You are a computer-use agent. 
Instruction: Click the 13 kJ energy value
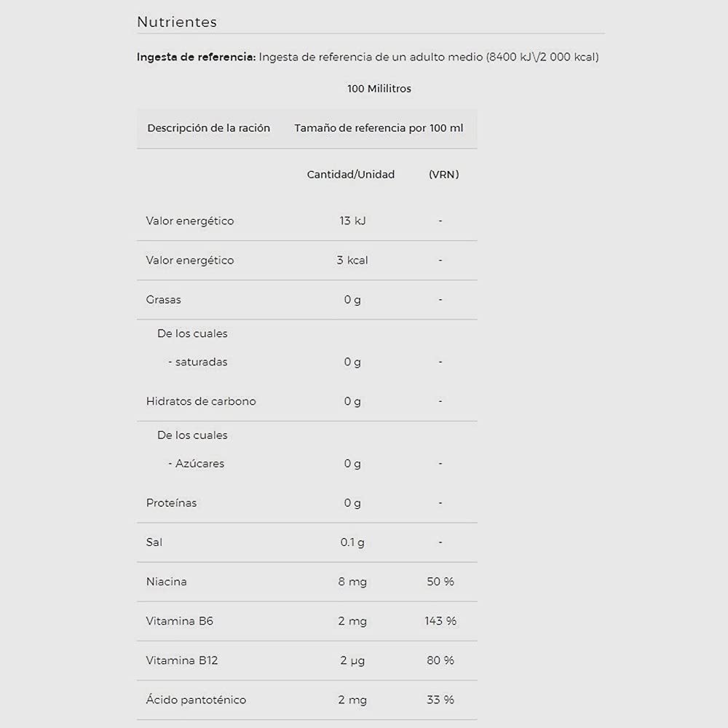(352, 221)
